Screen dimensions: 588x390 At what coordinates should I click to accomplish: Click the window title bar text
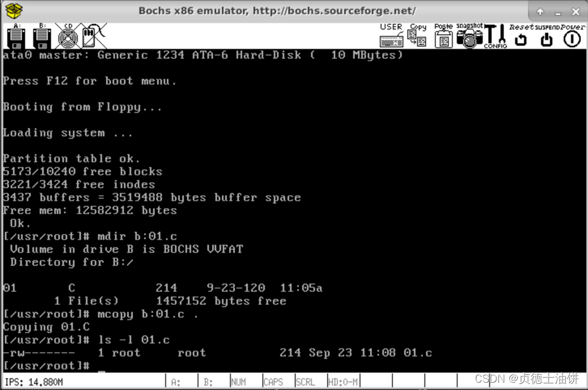pos(277,11)
